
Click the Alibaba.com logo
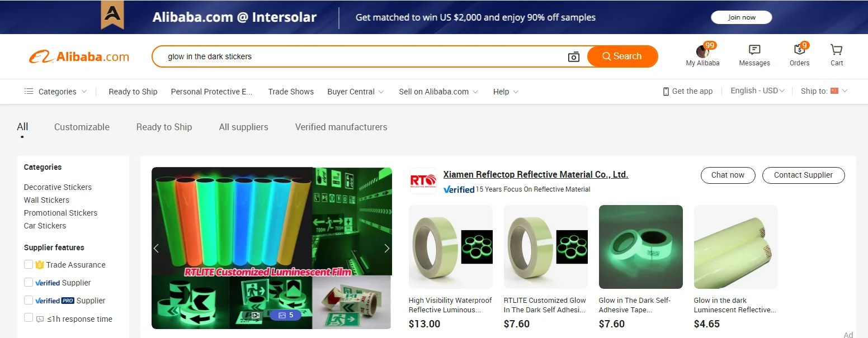pyautogui.click(x=79, y=56)
